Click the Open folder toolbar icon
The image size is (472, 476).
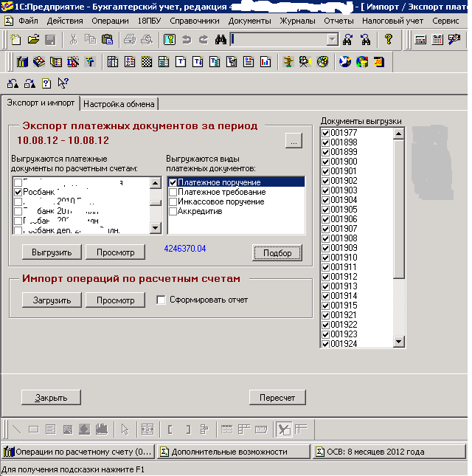tap(33, 39)
